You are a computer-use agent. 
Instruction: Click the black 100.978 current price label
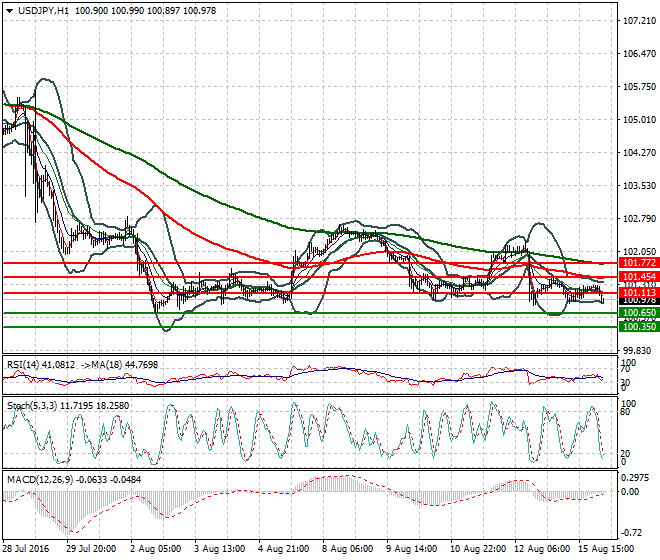pos(637,301)
